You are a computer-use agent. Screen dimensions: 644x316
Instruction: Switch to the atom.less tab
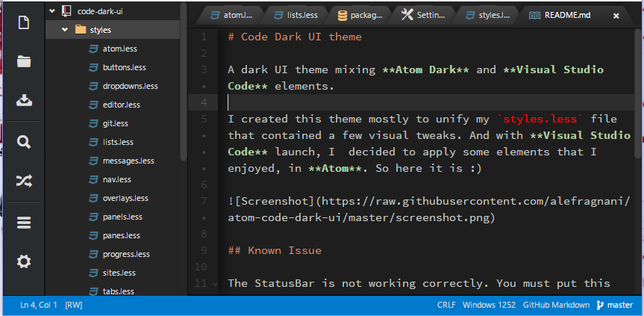tap(231, 15)
